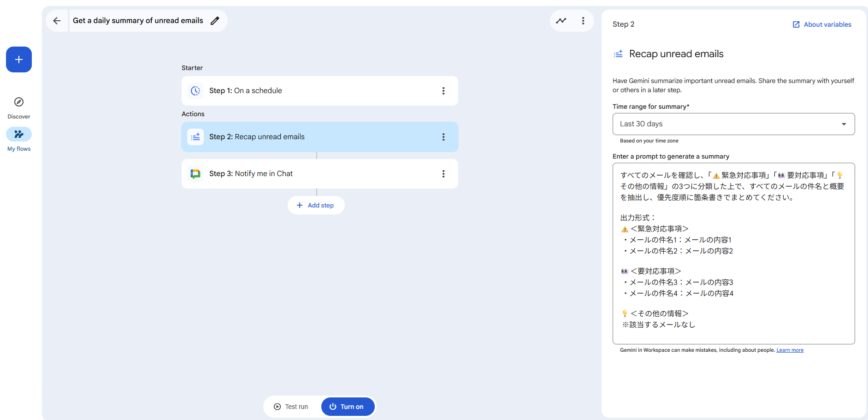Go back using the left arrow
The width and height of the screenshot is (868, 420).
click(x=57, y=21)
